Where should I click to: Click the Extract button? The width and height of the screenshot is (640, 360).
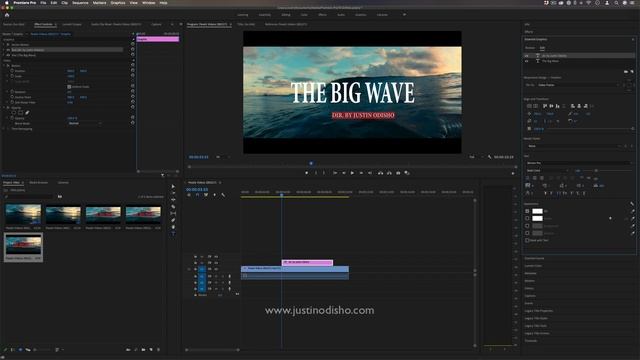click(389, 173)
